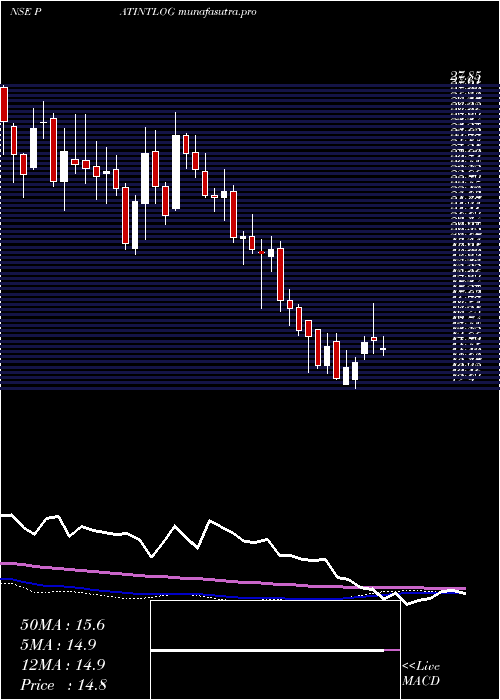The image size is (500, 700).
Task: Click the MACD histogram box
Action: tap(275, 650)
